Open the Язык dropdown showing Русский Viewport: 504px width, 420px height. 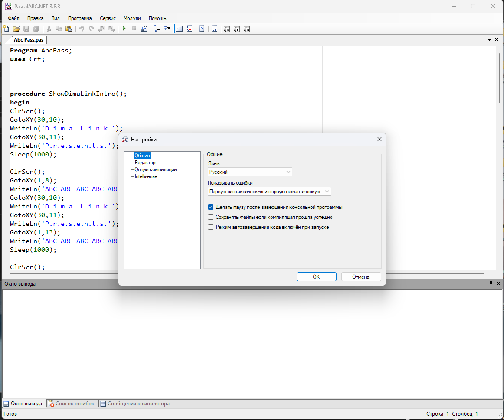click(x=250, y=172)
